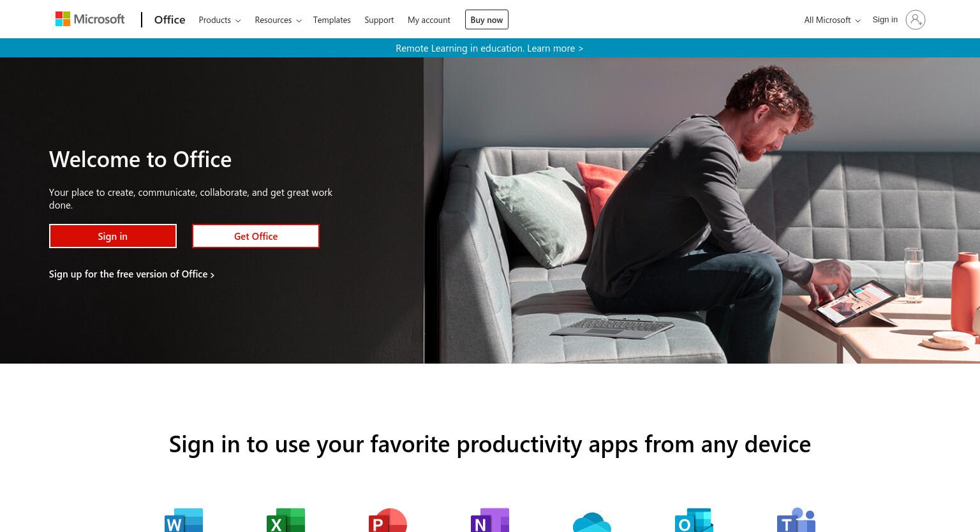Go to the Templates menu item
This screenshot has width=980, height=532.
point(332,20)
